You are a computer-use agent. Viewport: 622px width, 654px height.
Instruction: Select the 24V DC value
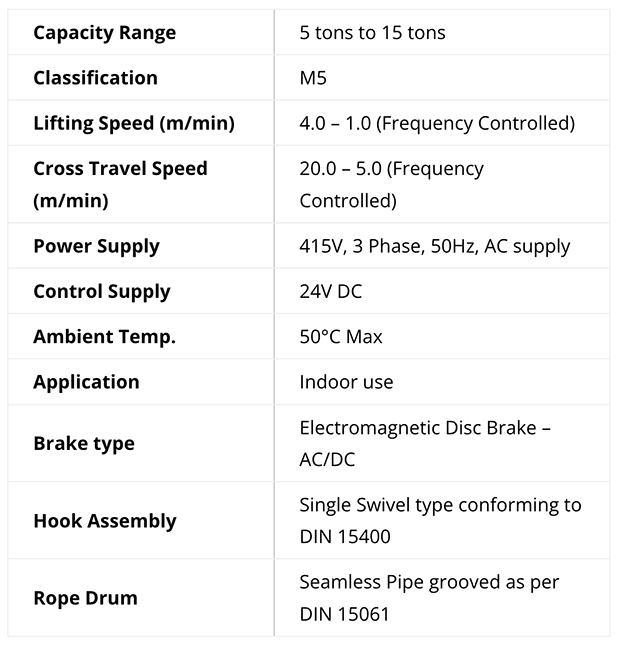330,292
